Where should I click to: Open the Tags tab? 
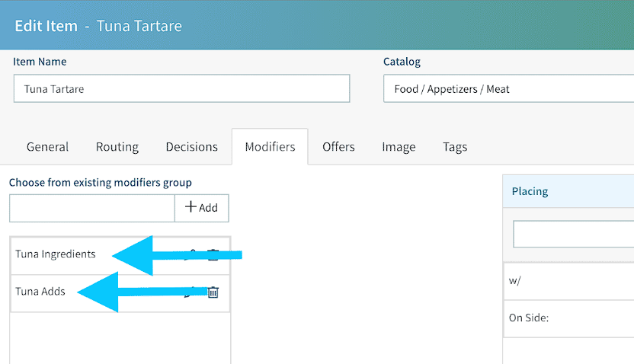point(455,147)
